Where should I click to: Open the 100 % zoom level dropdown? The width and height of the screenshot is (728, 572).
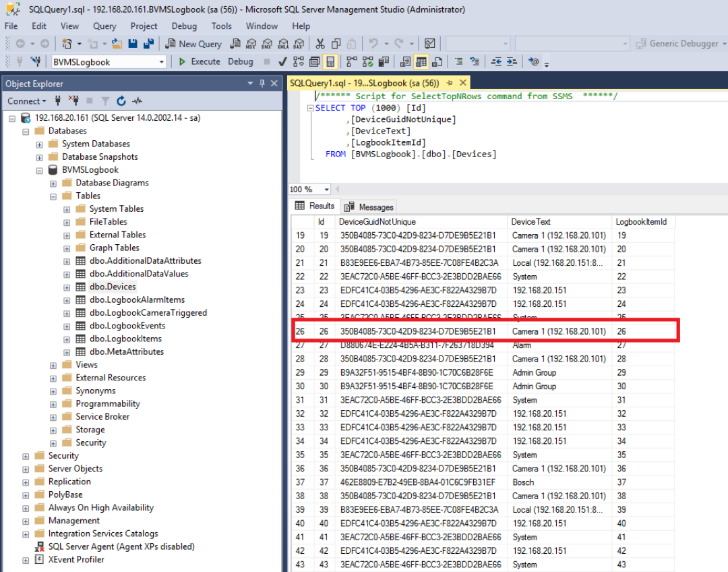(x=326, y=190)
